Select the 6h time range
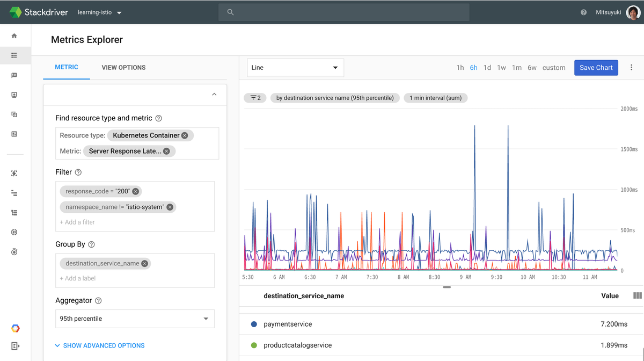This screenshot has width=644, height=361. pos(473,68)
